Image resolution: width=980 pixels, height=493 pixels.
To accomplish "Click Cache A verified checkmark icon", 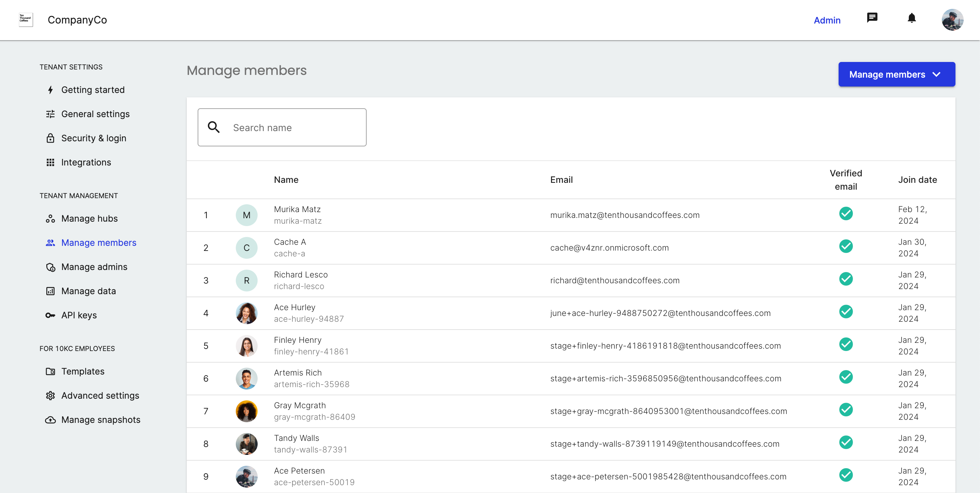I will 846,246.
